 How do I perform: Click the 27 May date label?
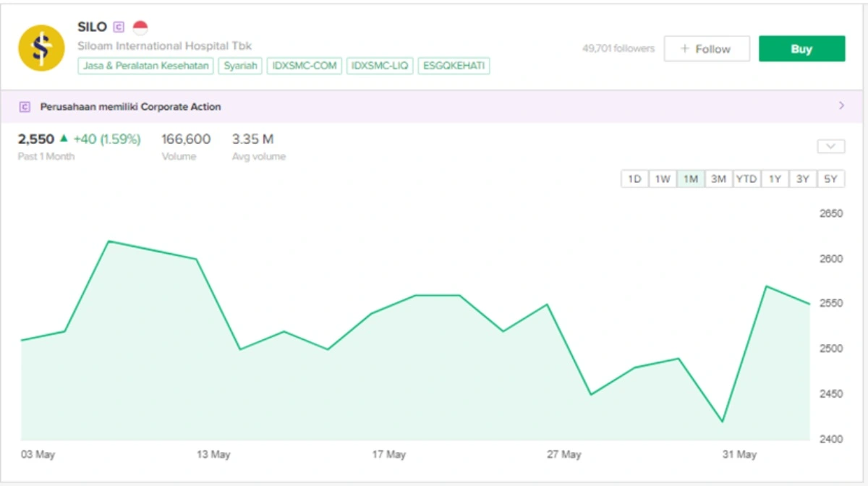[x=564, y=454]
